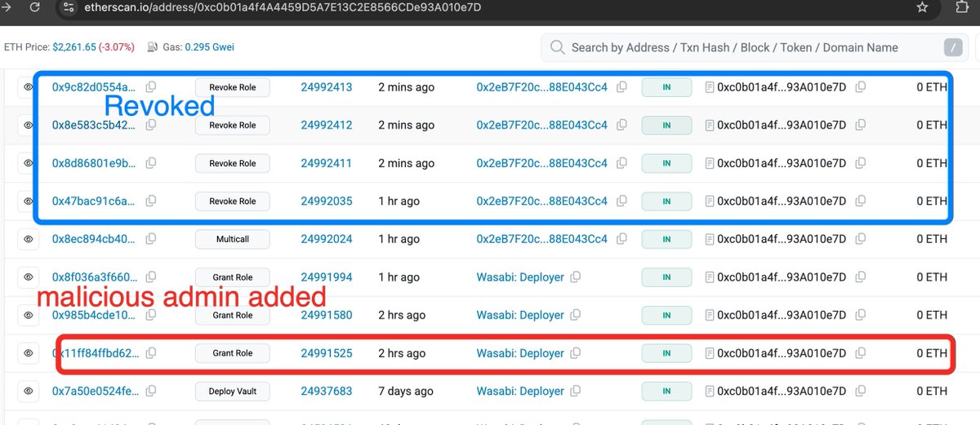Copy transaction hash 0x47bac91c6a
The image size is (980, 425).
(150, 201)
